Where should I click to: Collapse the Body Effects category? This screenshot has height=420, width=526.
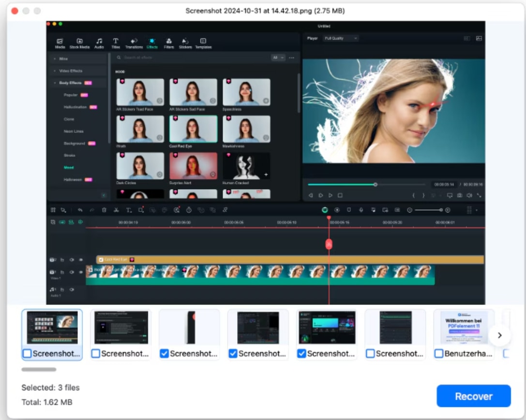pyautogui.click(x=55, y=83)
